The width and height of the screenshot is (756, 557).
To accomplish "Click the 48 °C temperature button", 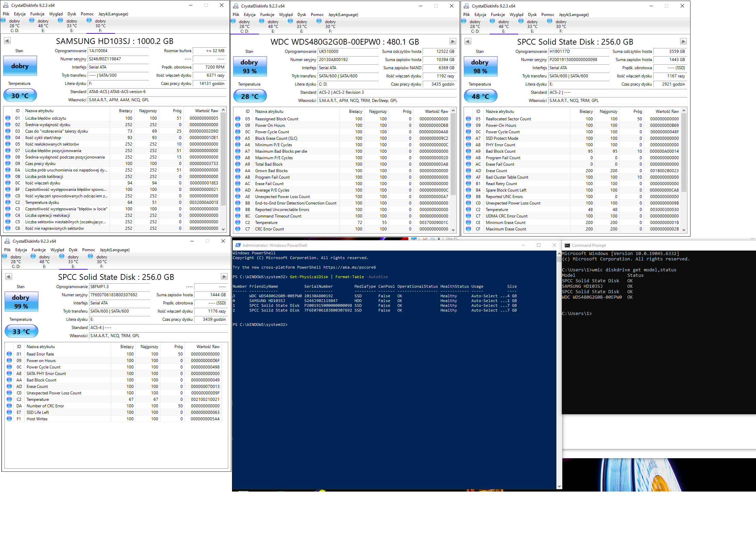I will click(480, 96).
